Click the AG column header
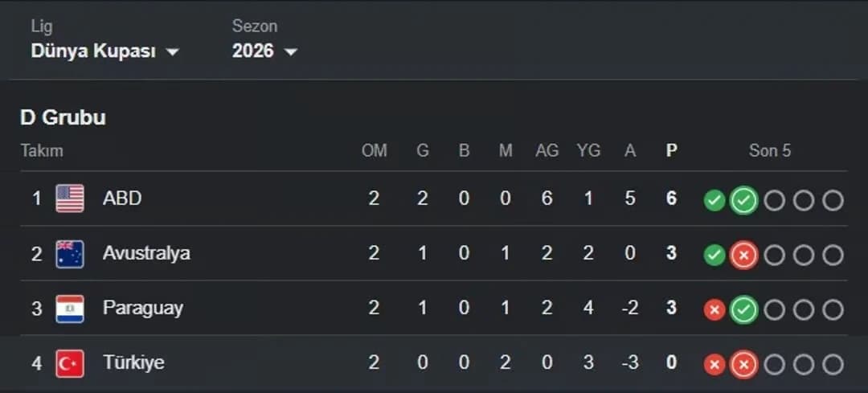The height and width of the screenshot is (393, 868). click(x=547, y=150)
